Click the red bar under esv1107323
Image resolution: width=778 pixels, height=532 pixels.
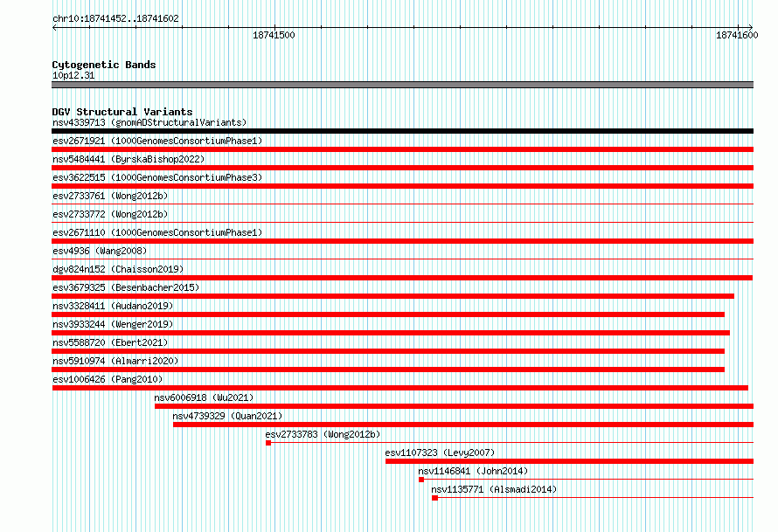pos(570,461)
